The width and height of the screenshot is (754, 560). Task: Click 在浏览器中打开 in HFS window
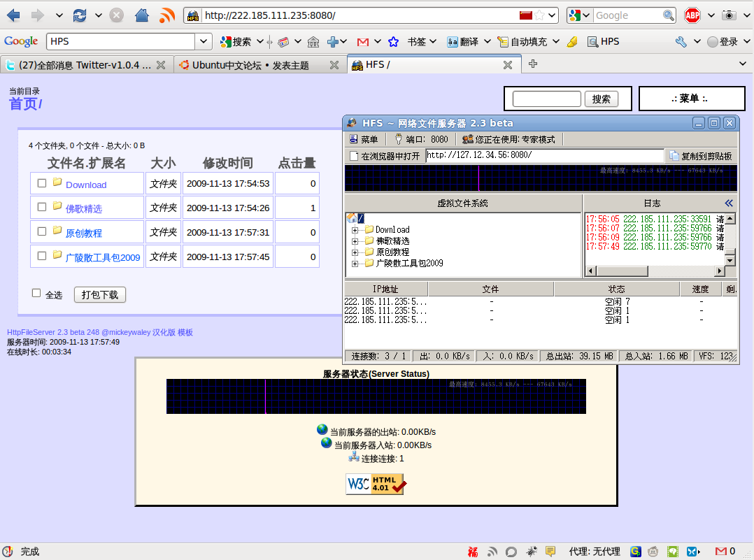385,156
